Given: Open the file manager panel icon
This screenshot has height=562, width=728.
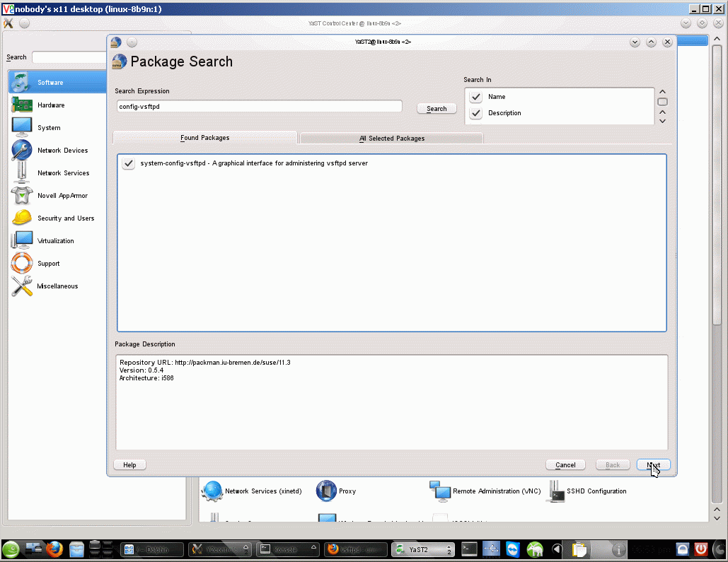Looking at the screenshot, I should [x=76, y=550].
